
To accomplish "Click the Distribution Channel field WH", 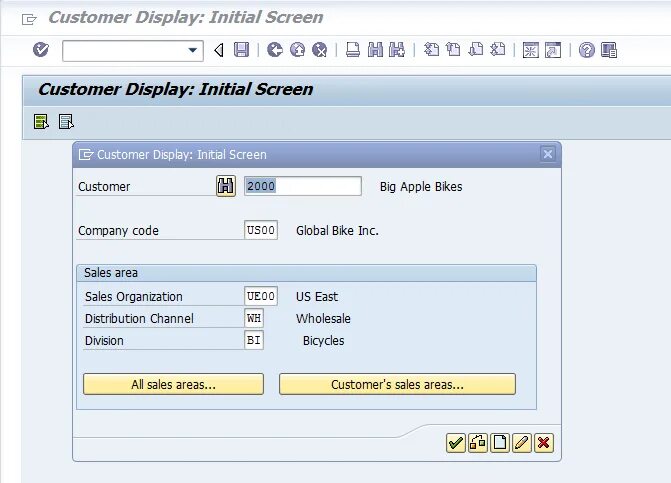I will [254, 318].
